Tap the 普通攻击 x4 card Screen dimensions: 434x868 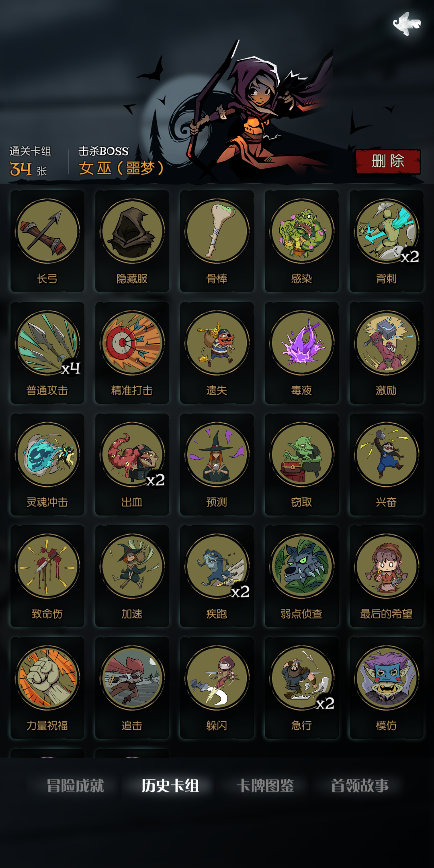[x=47, y=353]
